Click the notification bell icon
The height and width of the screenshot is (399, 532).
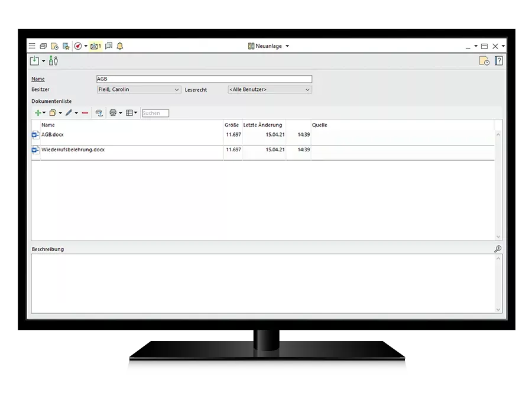pos(120,46)
